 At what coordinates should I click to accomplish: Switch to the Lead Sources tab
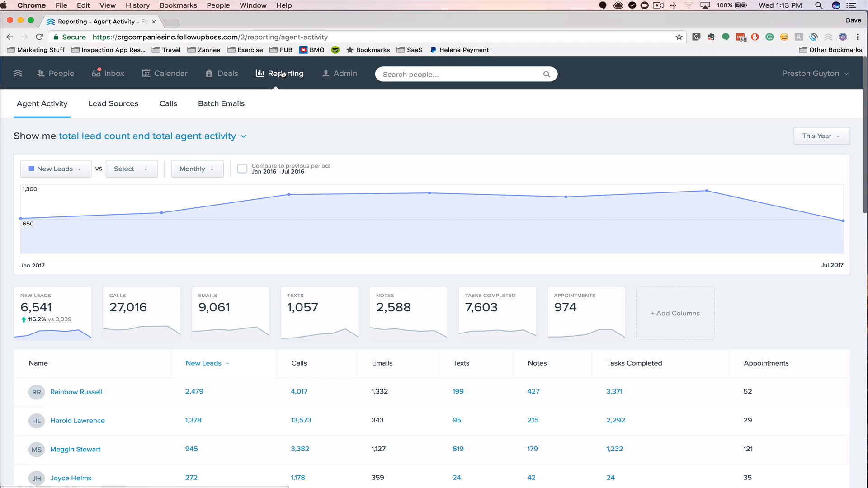click(113, 103)
